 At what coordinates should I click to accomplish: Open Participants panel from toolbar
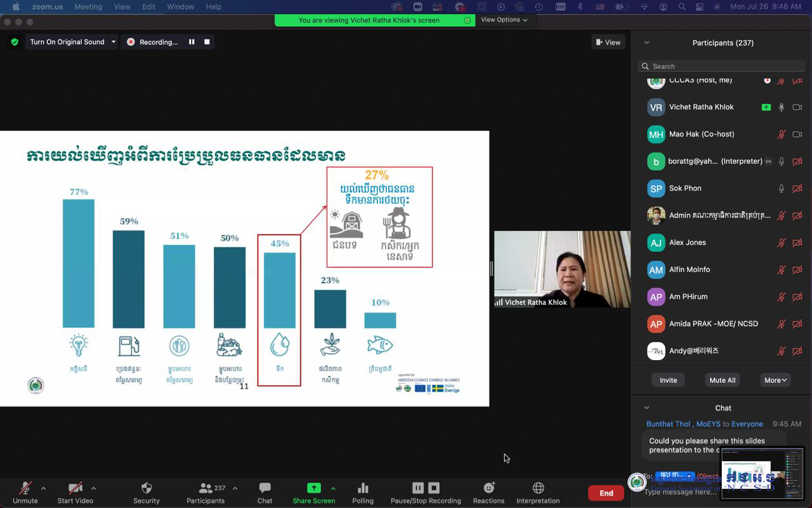tap(206, 488)
